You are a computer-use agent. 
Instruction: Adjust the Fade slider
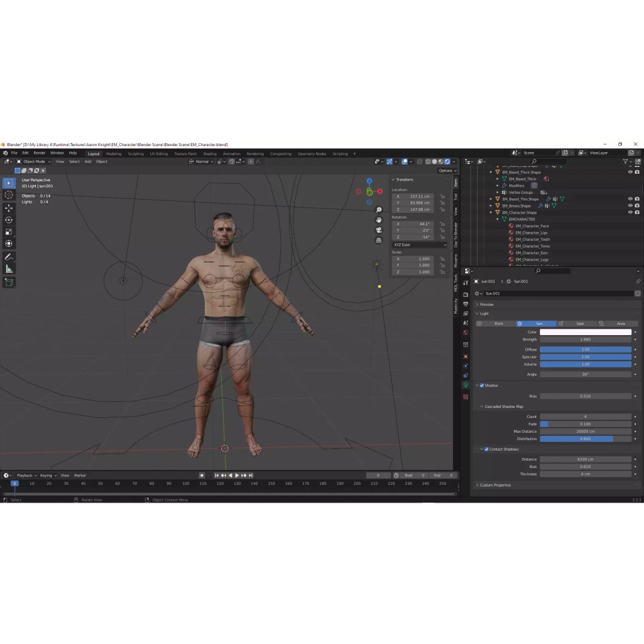click(586, 424)
